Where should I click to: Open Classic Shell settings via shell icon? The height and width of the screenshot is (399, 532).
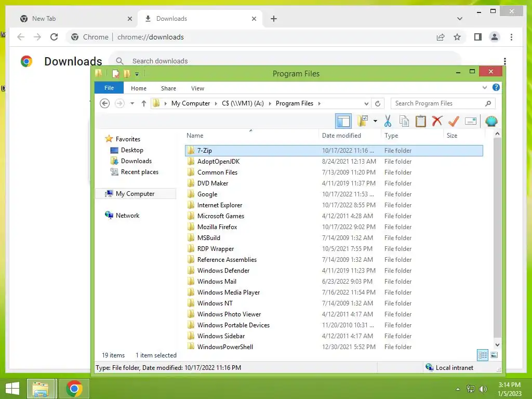tap(491, 121)
